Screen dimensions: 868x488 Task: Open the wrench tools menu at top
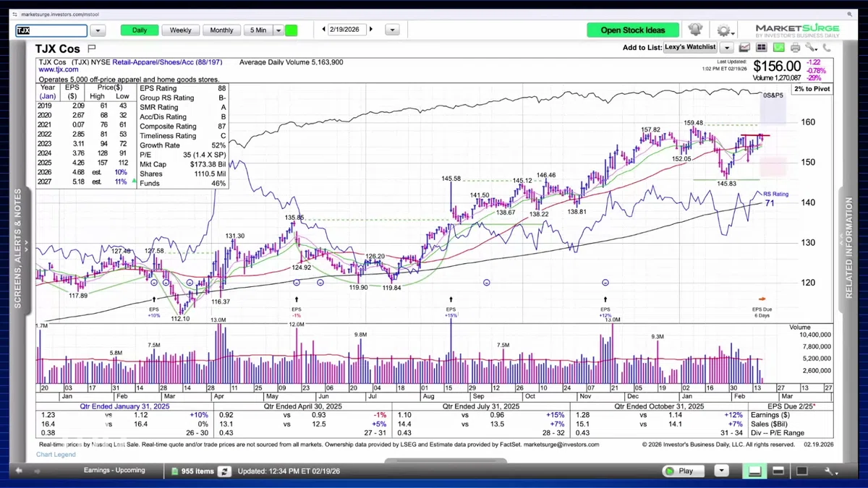[812, 48]
